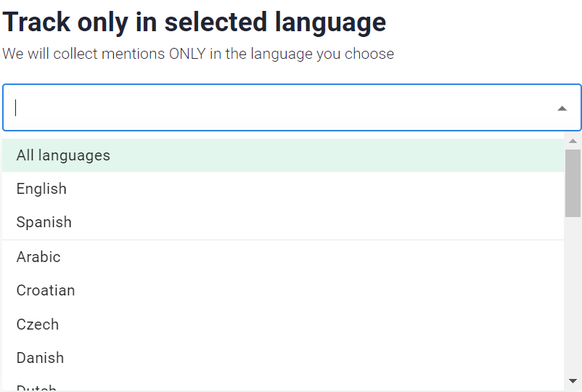Choose English from the language list
582x392 pixels.
(x=41, y=189)
